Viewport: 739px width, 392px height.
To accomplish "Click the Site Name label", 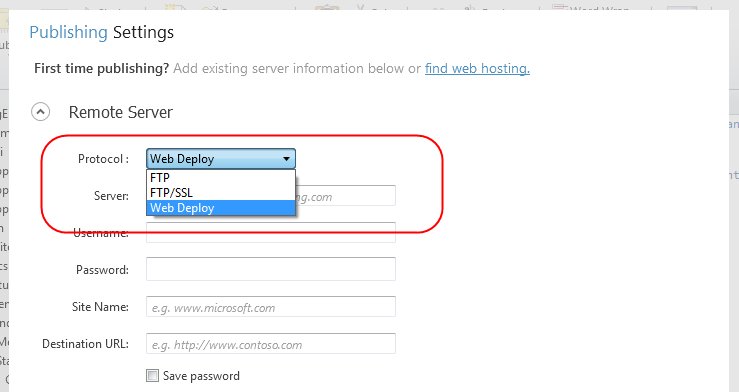I will (x=100, y=307).
